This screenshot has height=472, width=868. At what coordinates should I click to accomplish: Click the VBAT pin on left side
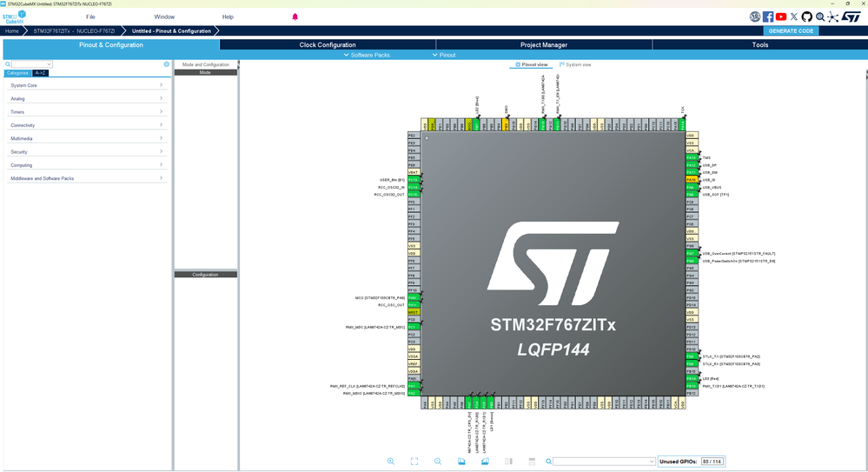click(414, 172)
